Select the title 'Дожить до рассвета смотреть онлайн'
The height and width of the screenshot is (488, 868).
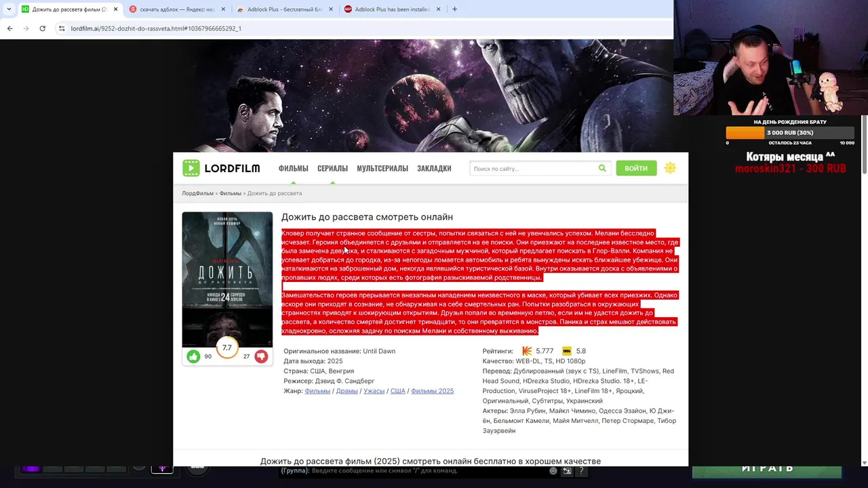tap(367, 217)
